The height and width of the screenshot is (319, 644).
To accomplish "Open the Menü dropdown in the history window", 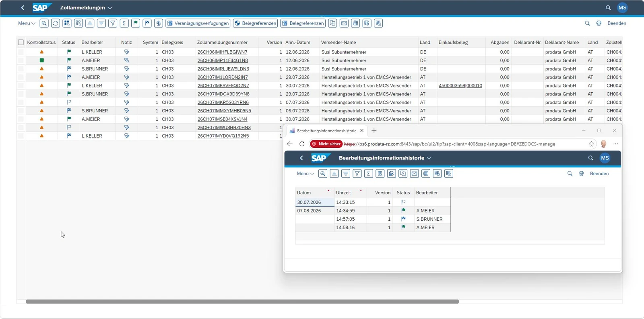I will click(305, 174).
